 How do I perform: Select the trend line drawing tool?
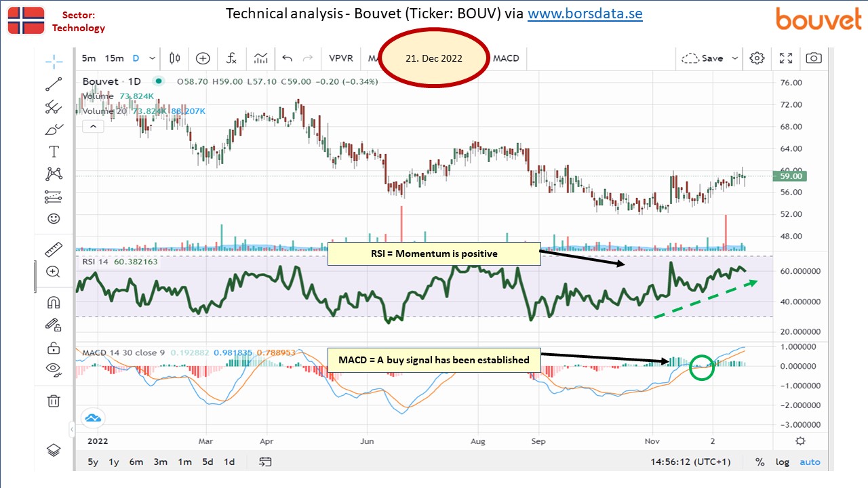54,84
